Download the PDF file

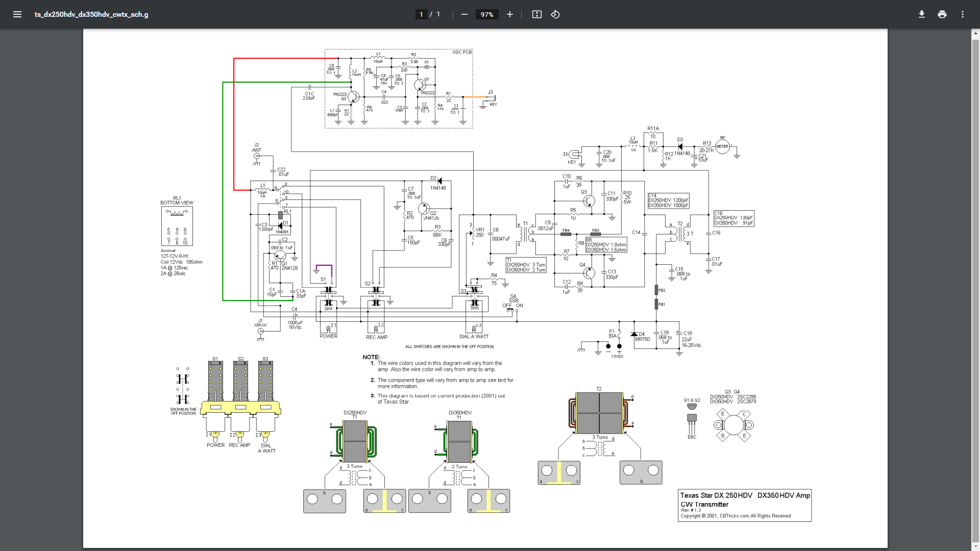(921, 14)
